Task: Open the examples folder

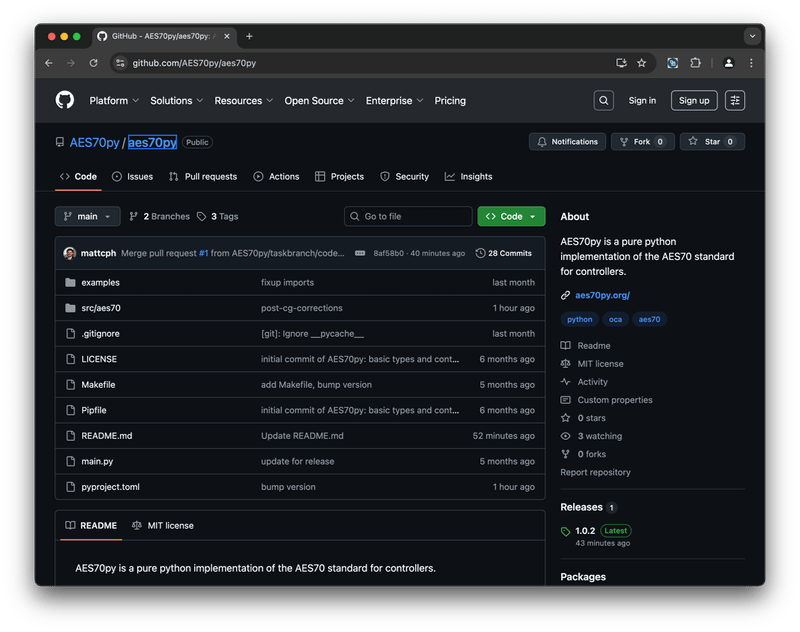Action: (100, 283)
